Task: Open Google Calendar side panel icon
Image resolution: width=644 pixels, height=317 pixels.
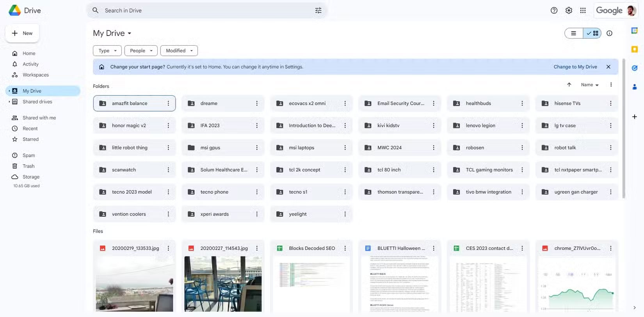Action: tap(634, 30)
